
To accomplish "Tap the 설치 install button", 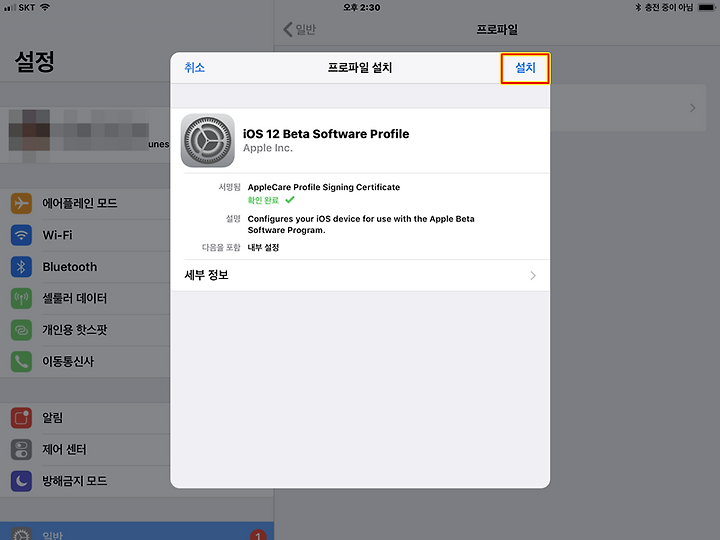I will point(525,68).
